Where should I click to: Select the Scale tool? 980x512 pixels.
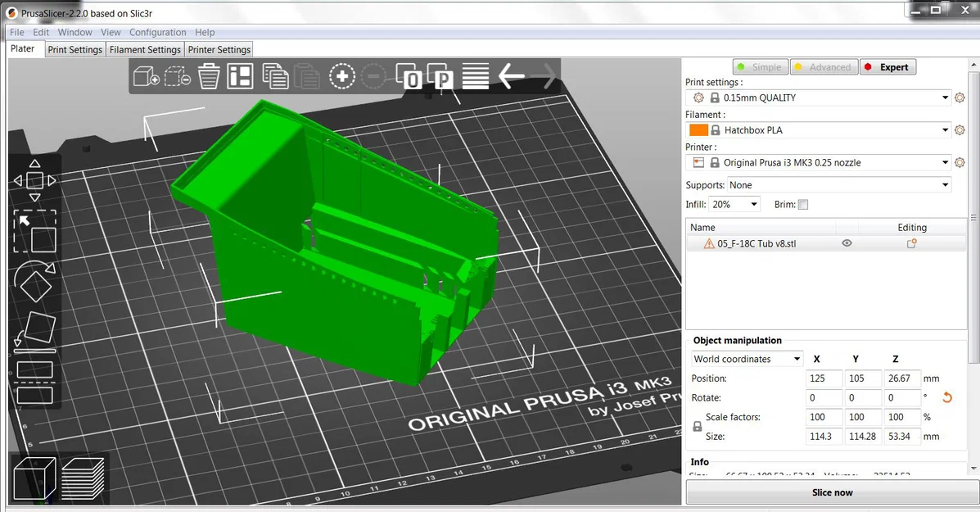35,231
